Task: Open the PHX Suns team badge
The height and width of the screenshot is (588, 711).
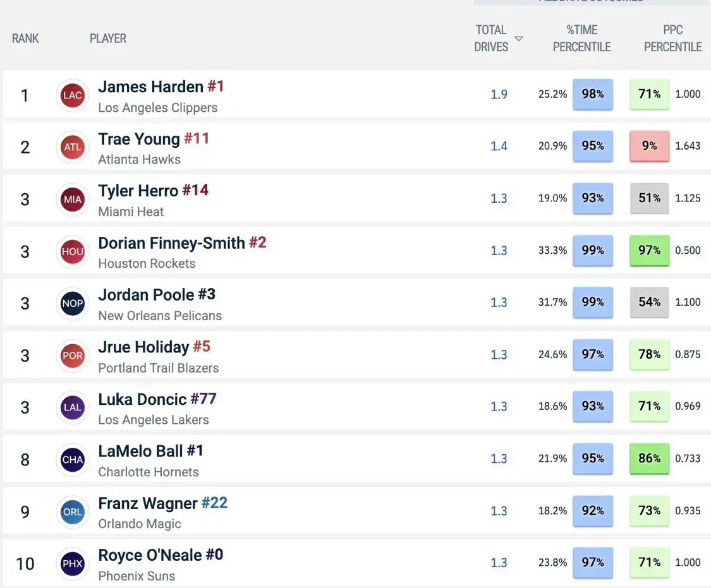Action: pos(73,563)
